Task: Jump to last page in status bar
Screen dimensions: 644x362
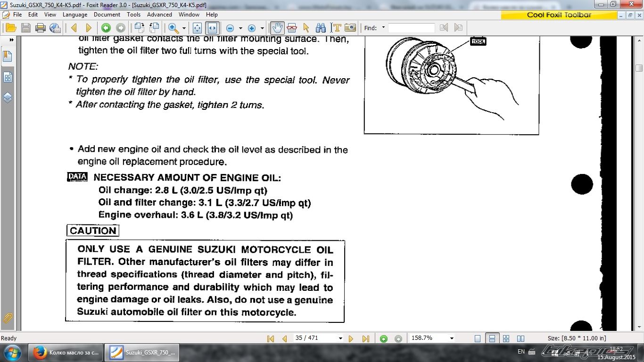Action: click(x=365, y=338)
